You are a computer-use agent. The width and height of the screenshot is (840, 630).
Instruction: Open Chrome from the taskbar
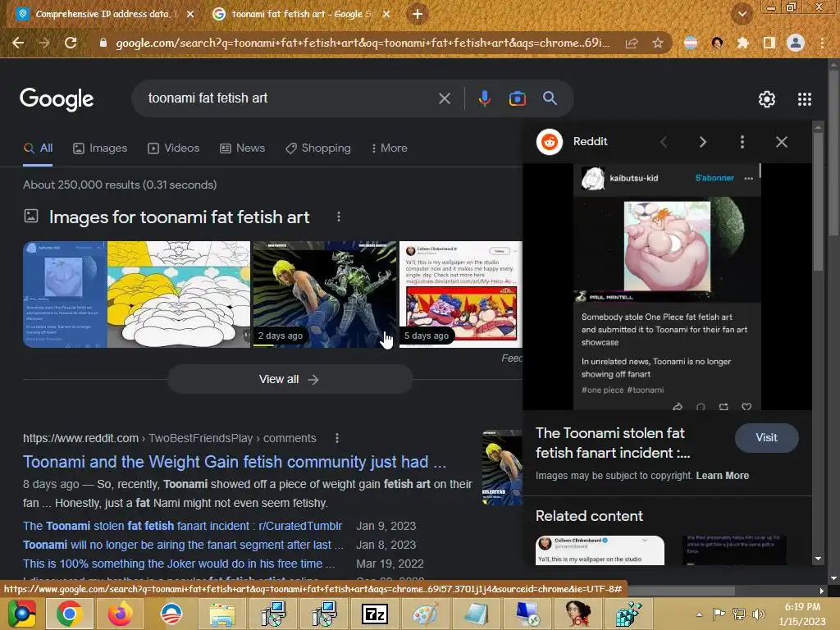pyautogui.click(x=69, y=614)
